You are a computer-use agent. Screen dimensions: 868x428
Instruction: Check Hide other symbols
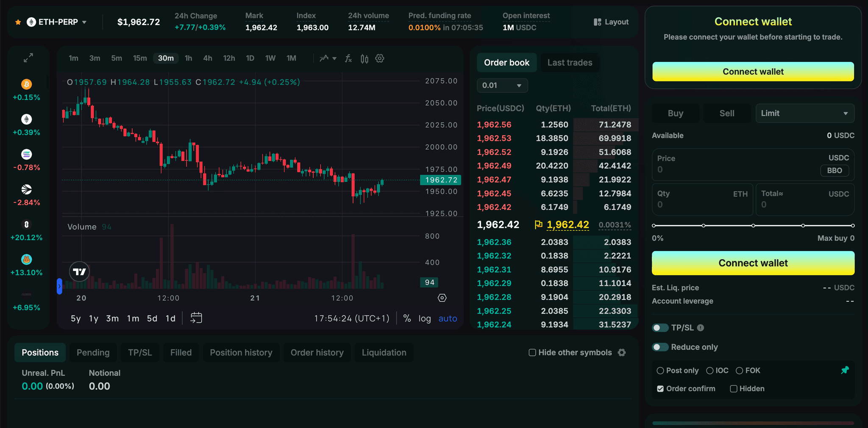[532, 352]
